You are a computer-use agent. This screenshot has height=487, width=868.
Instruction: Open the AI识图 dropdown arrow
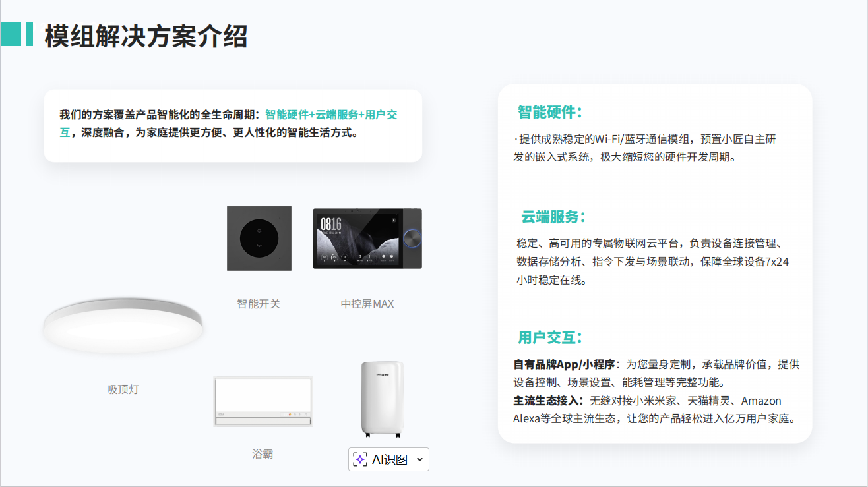point(419,459)
